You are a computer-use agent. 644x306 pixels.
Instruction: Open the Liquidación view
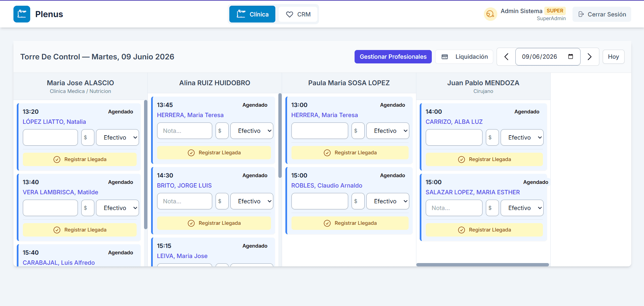pos(464,57)
